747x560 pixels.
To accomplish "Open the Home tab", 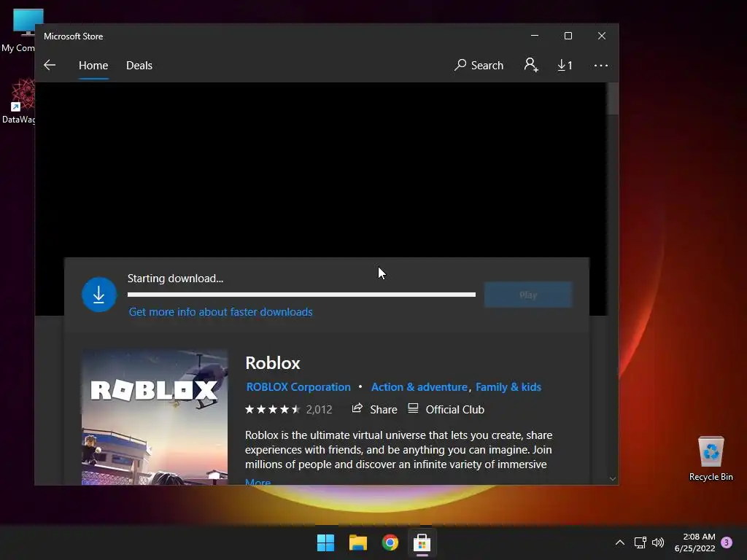I will 93,65.
